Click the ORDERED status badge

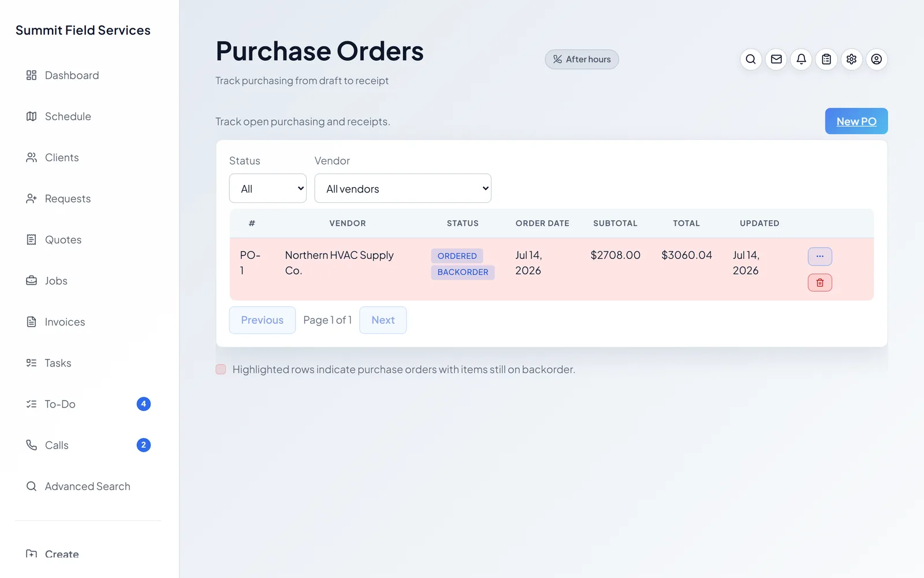[457, 256]
